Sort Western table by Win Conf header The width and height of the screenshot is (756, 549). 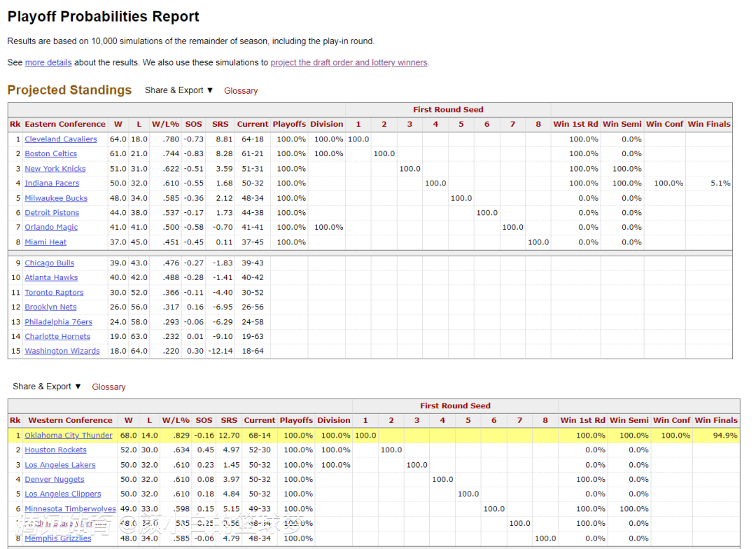point(671,420)
